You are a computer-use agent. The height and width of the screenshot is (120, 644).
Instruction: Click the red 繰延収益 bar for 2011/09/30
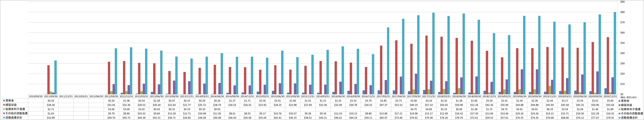click(x=48, y=80)
